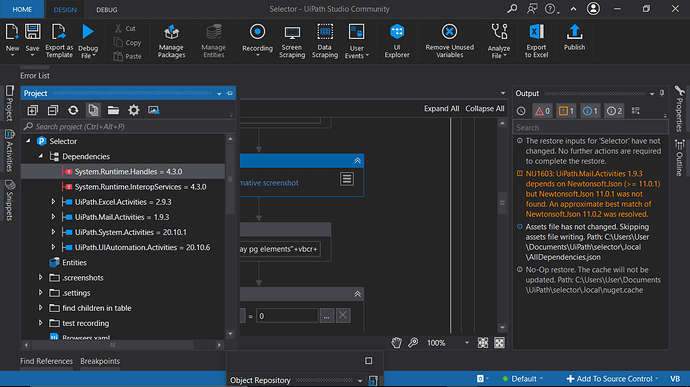This screenshot has width=690, height=387.
Task: Open UI Explorer from the ribbon
Action: click(396, 41)
